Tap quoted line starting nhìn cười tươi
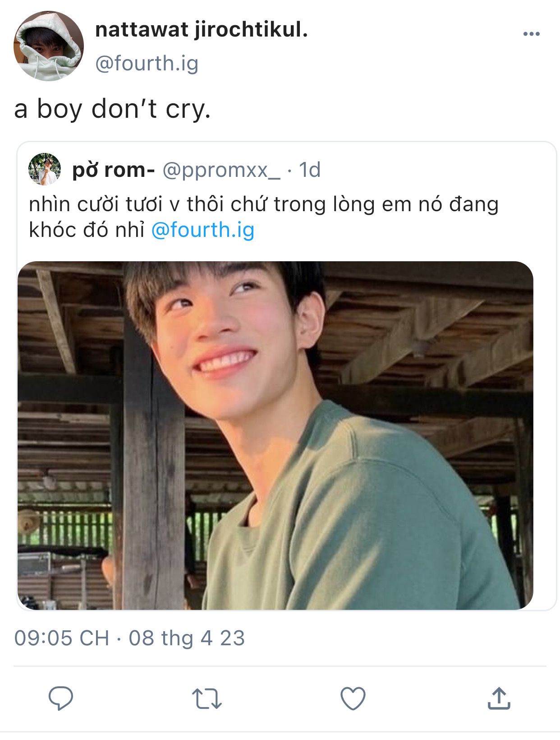Image resolution: width=560 pixels, height=740 pixels. [264, 204]
